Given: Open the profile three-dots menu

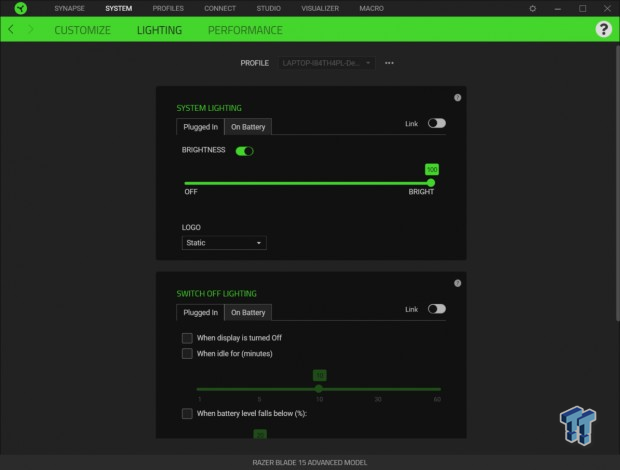Looking at the screenshot, I should click(389, 63).
